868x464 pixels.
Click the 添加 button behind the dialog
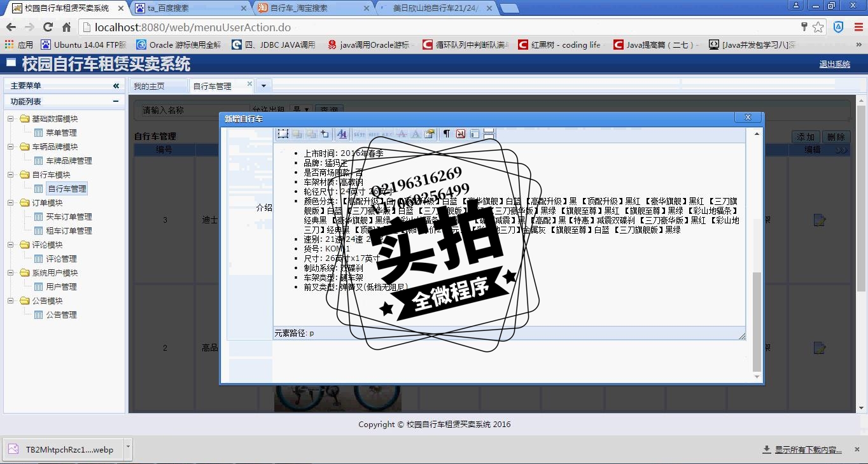coord(806,137)
